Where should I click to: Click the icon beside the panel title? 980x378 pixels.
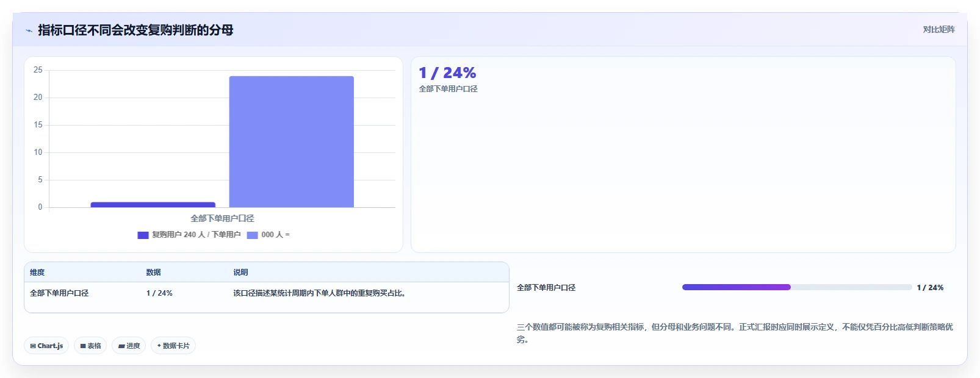click(x=29, y=30)
